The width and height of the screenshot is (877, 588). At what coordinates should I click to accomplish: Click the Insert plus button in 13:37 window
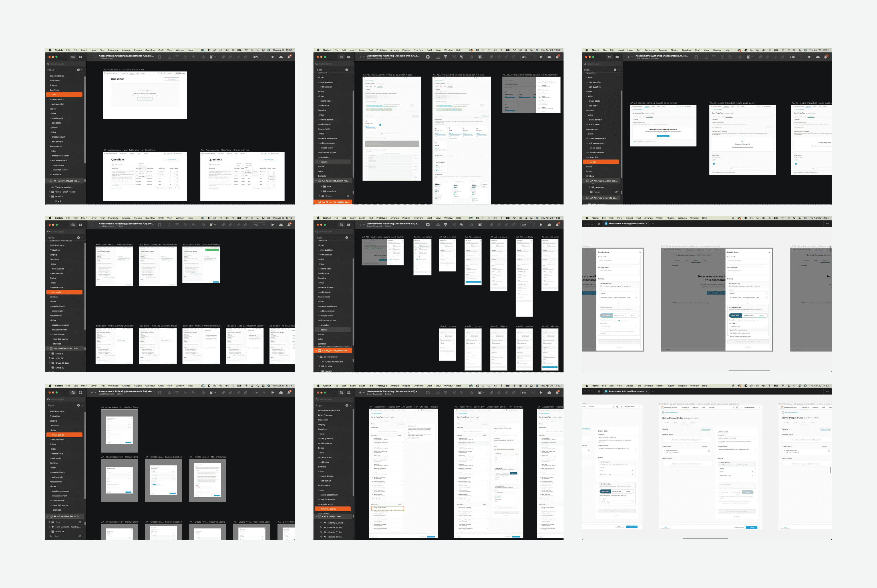92,57
